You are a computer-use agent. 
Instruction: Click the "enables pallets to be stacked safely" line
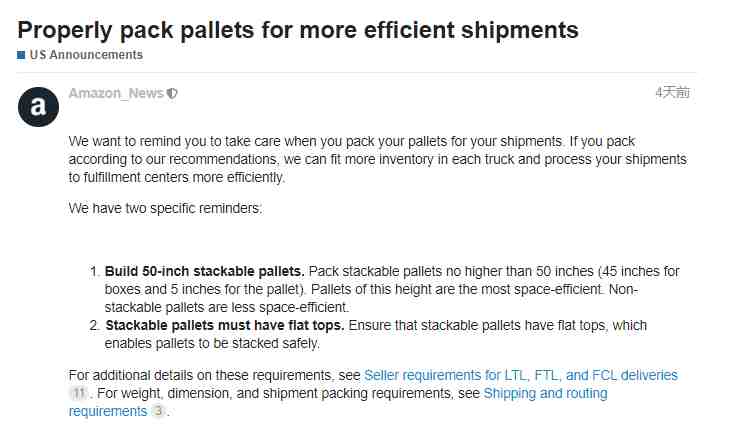(212, 343)
